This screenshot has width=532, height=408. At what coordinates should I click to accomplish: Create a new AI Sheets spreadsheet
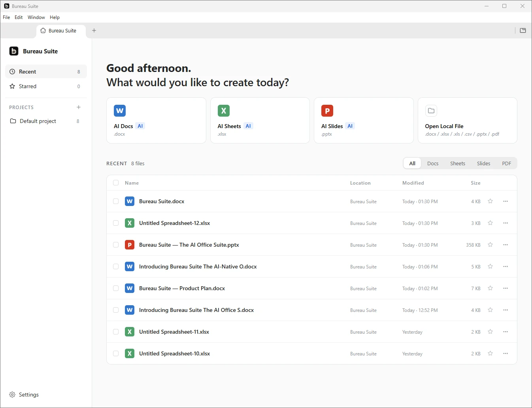(x=260, y=120)
